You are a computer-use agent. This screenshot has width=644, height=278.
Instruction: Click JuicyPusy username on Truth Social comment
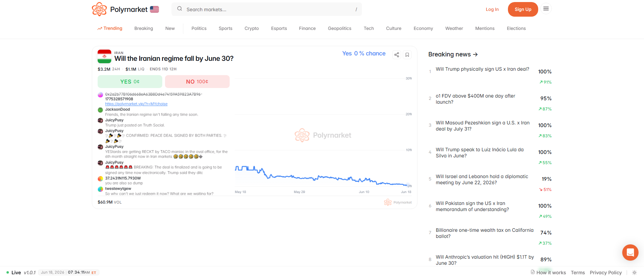[x=114, y=120]
